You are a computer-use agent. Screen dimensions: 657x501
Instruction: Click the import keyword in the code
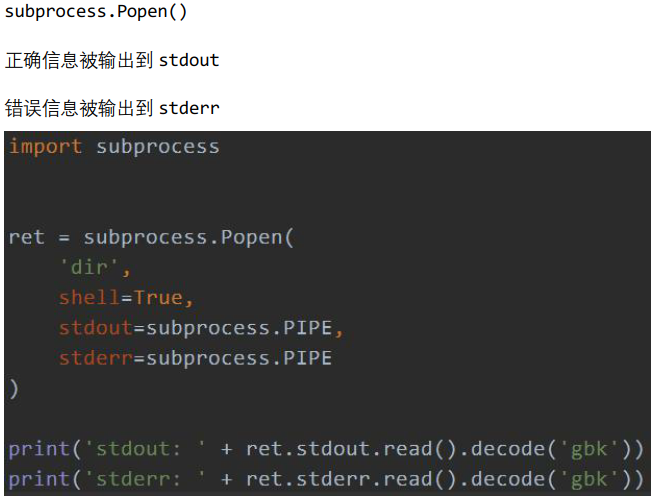point(46,147)
